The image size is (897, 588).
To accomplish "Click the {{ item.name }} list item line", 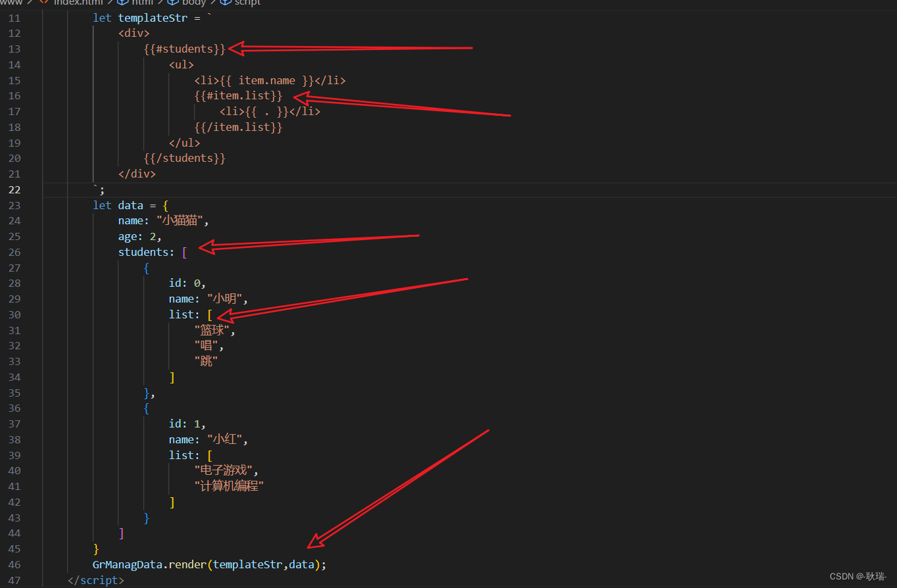I will [x=270, y=80].
